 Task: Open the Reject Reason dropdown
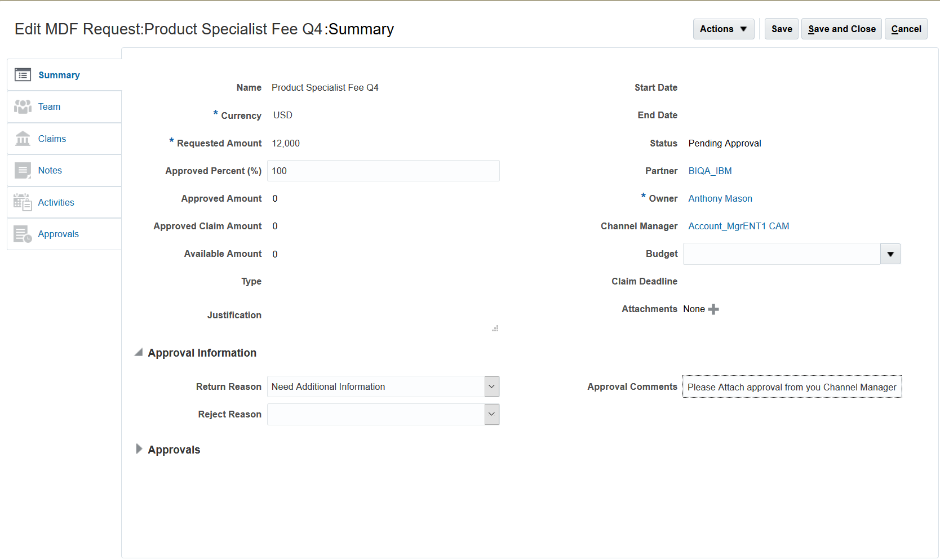(491, 414)
